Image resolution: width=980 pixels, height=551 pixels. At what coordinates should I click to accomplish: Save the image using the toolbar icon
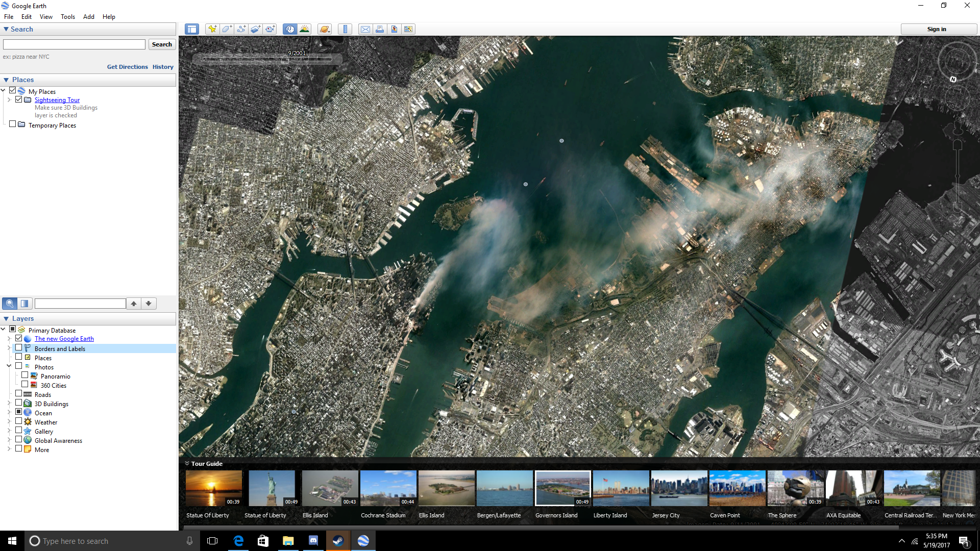[x=394, y=29]
